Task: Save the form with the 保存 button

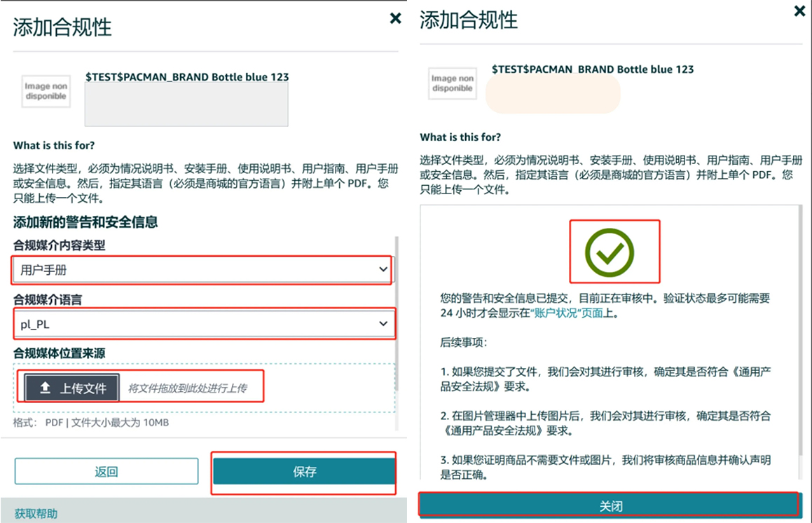Action: 304,472
